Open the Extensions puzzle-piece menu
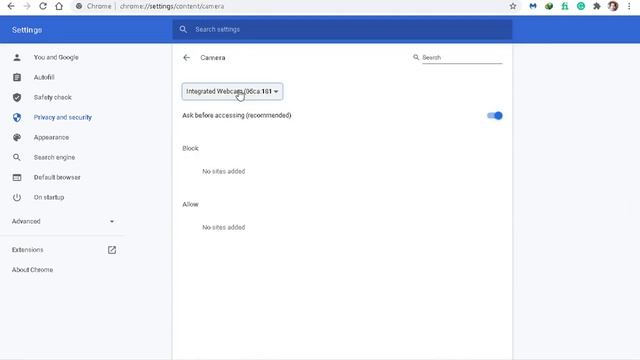The height and width of the screenshot is (360, 640). point(597,6)
